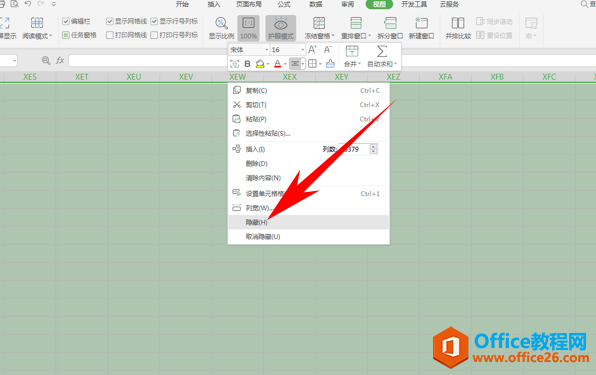The height and width of the screenshot is (375, 596).
Task: Click the borders grid icon in mini toolbar
Action: pos(312,64)
